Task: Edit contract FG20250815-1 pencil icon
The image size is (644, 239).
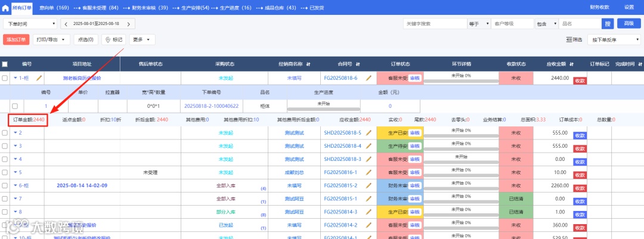Action: coord(369,198)
